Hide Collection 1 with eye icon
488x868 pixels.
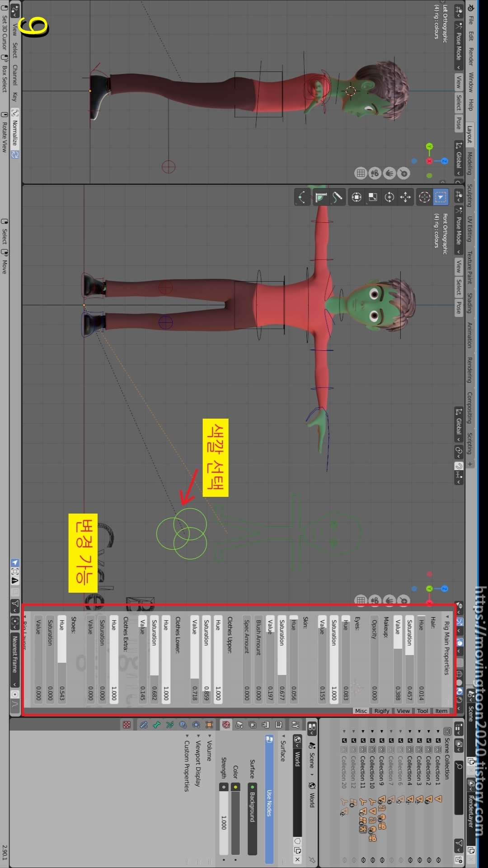click(438, 860)
